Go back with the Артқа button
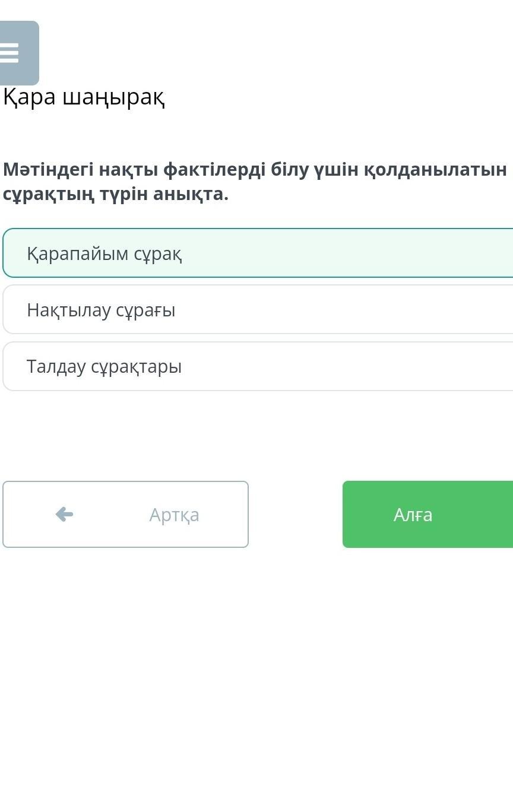513x812 pixels. click(x=125, y=514)
